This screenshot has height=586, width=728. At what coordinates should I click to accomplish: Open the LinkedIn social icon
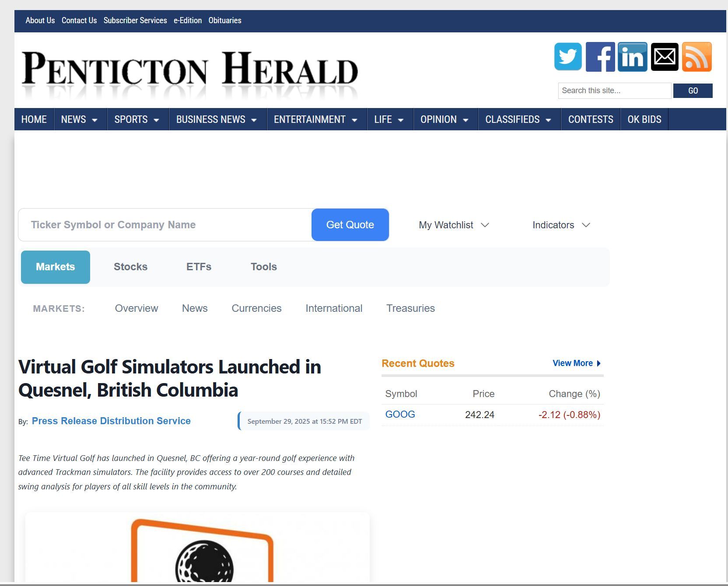pyautogui.click(x=632, y=56)
